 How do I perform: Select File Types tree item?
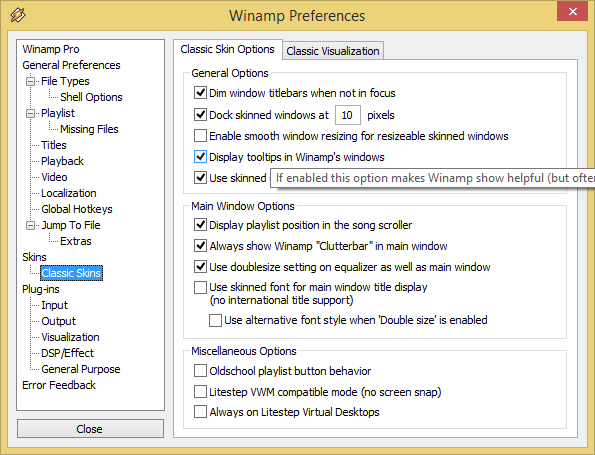tap(65, 81)
